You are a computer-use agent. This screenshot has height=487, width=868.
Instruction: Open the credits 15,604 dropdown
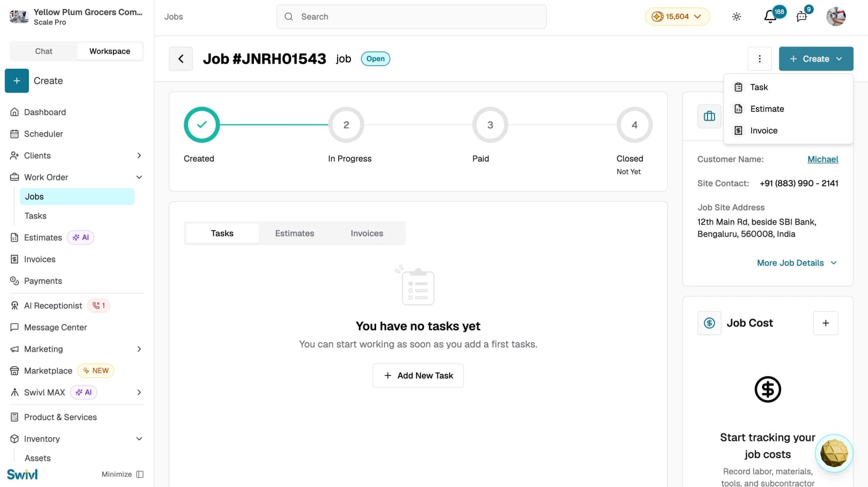coord(677,17)
